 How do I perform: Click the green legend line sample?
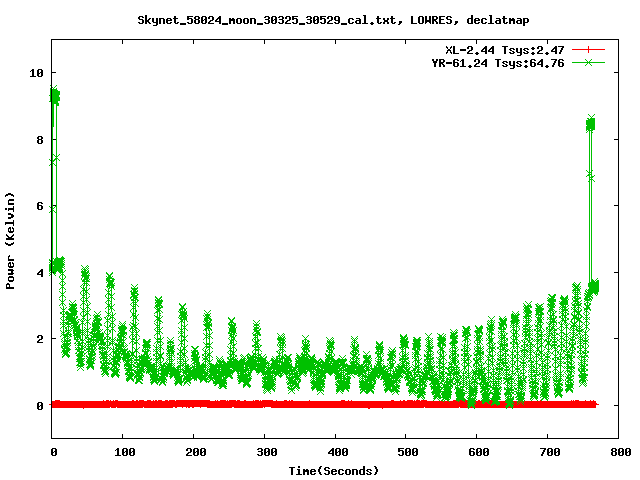click(x=588, y=62)
